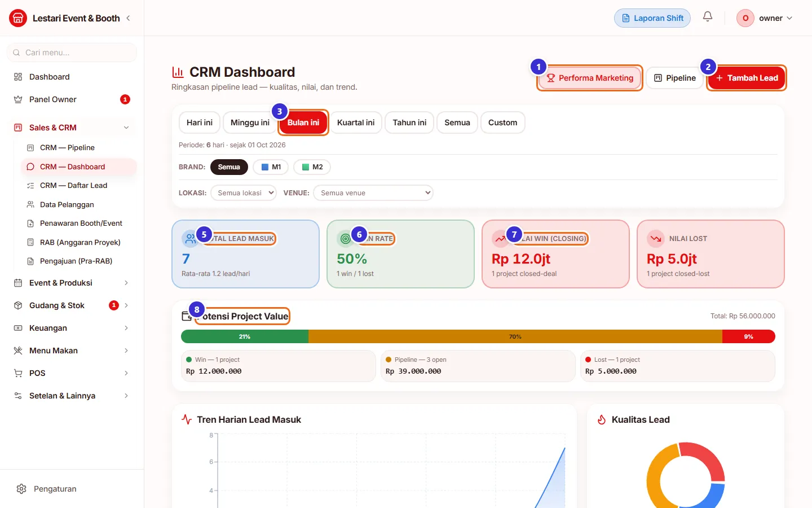
Task: Click the Nilai Lost downward trend icon
Action: point(656,239)
